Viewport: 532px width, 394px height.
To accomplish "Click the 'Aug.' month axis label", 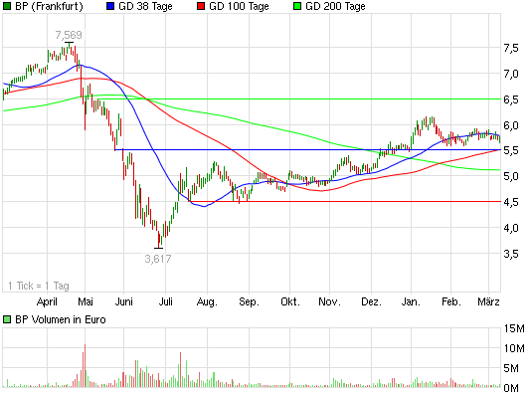I will tap(207, 301).
